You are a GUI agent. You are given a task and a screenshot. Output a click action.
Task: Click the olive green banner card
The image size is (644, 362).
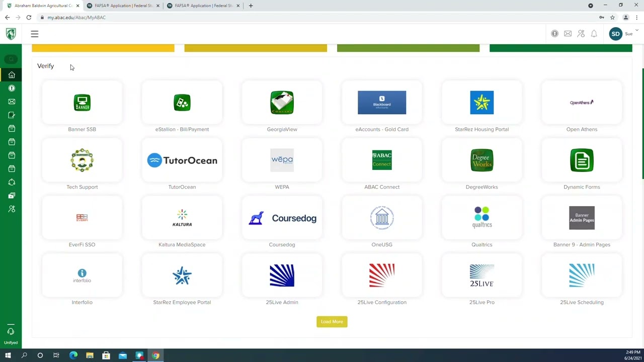[x=408, y=48]
